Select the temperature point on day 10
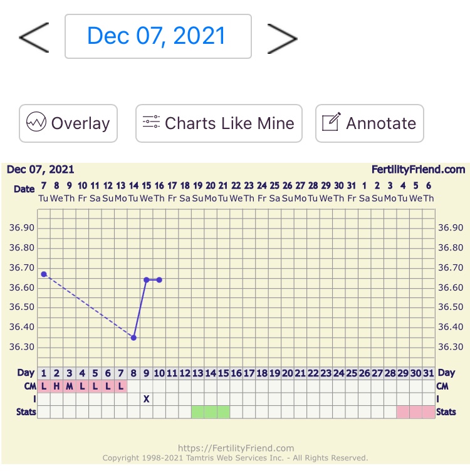470x476 pixels. (159, 280)
